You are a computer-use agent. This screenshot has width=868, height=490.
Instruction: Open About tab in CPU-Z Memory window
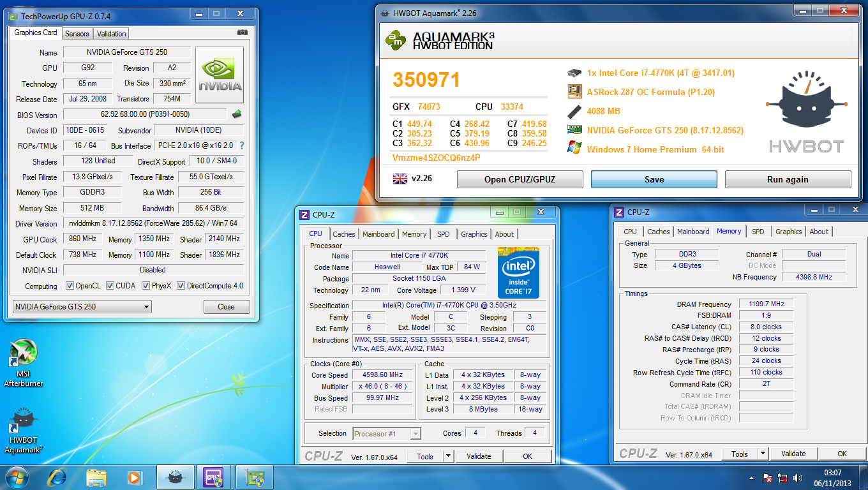pos(819,232)
